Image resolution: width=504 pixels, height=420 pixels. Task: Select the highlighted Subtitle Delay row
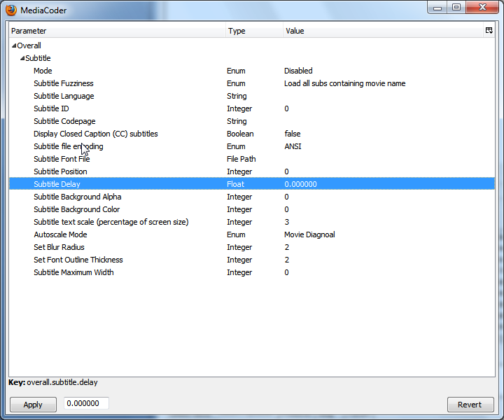pyautogui.click(x=252, y=184)
